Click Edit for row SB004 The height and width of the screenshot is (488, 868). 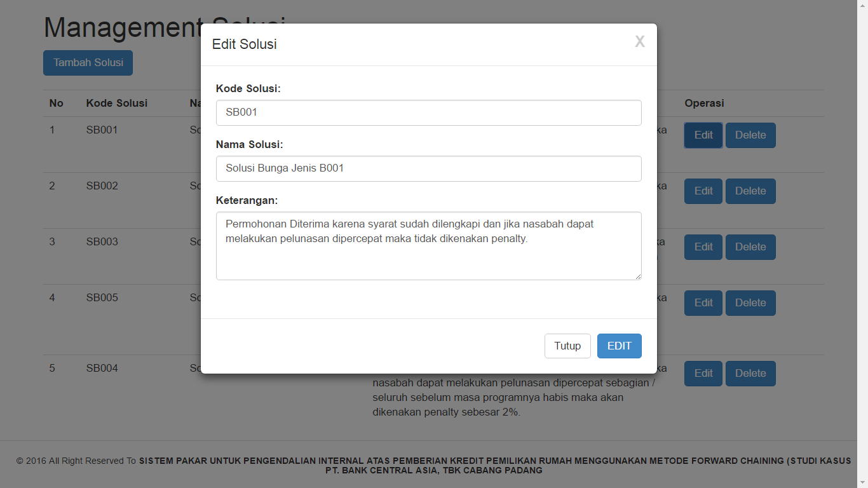tap(703, 374)
